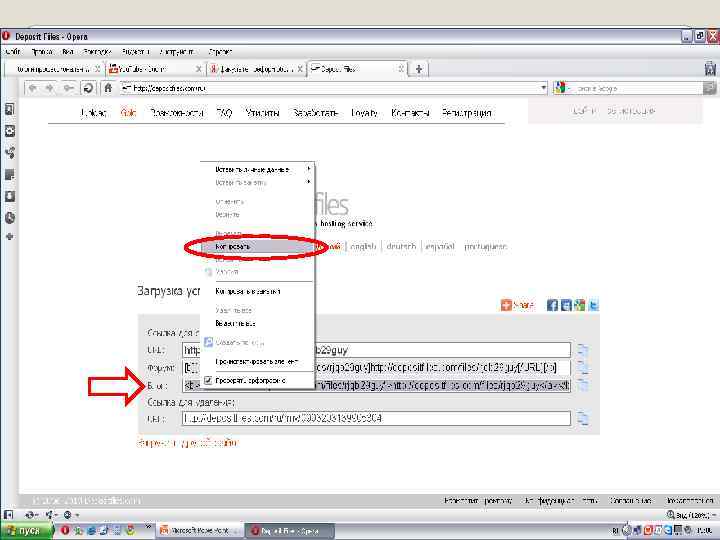Expand the Вставить заметку submenu arrow

[x=309, y=182]
